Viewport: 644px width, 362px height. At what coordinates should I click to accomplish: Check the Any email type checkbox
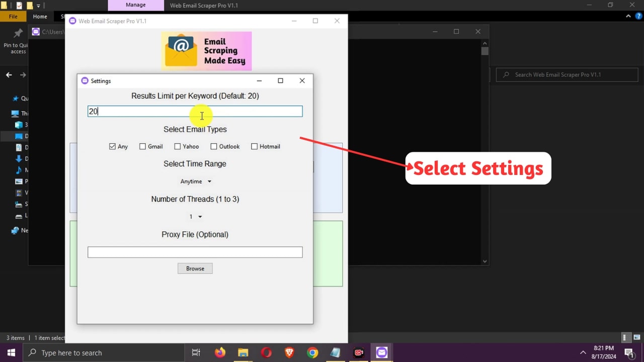click(112, 146)
